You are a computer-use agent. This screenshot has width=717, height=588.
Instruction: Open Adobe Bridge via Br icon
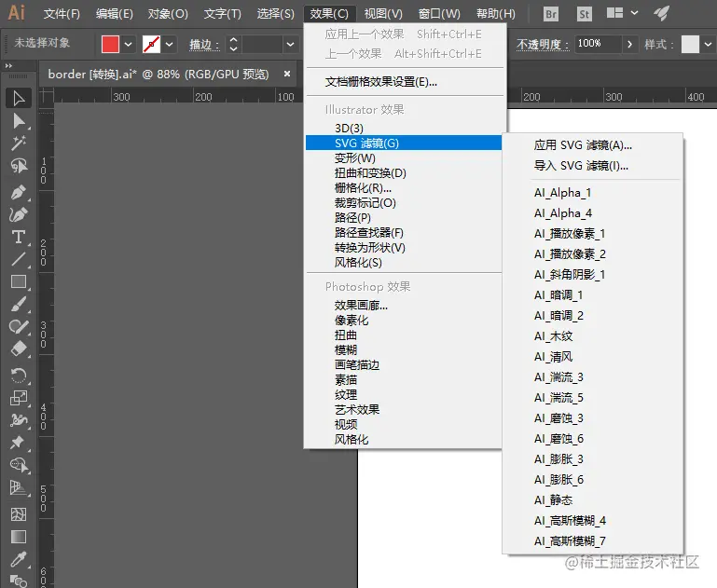coord(551,14)
